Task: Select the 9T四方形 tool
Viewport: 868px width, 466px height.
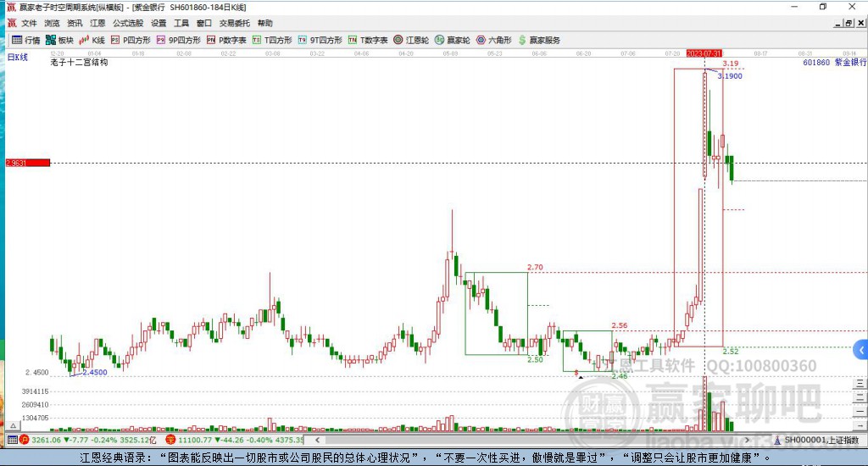Action: (x=320, y=40)
